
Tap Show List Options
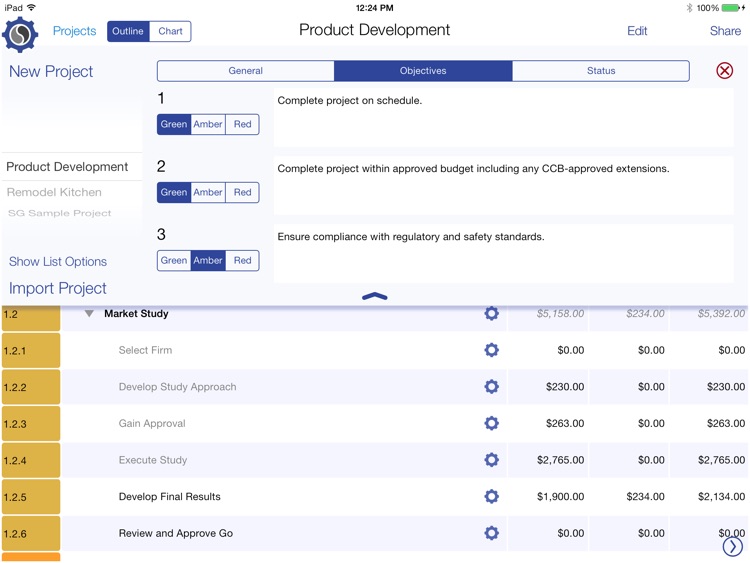[58, 262]
